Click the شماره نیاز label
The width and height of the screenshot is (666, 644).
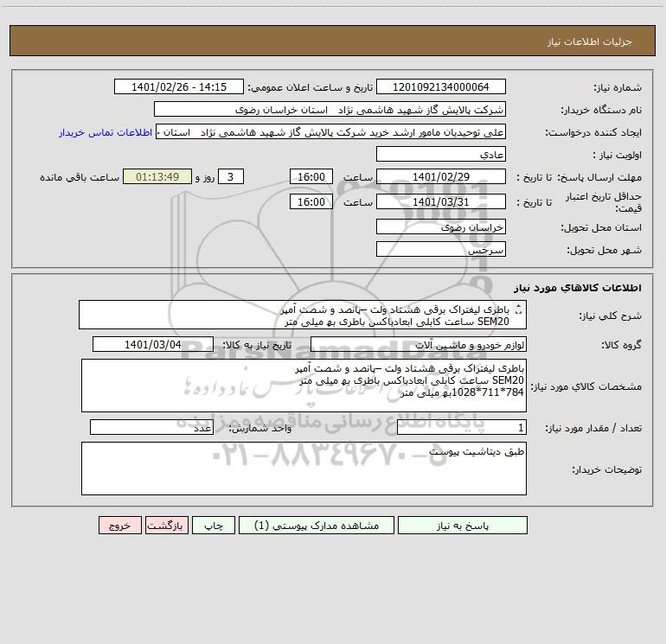pyautogui.click(x=618, y=87)
